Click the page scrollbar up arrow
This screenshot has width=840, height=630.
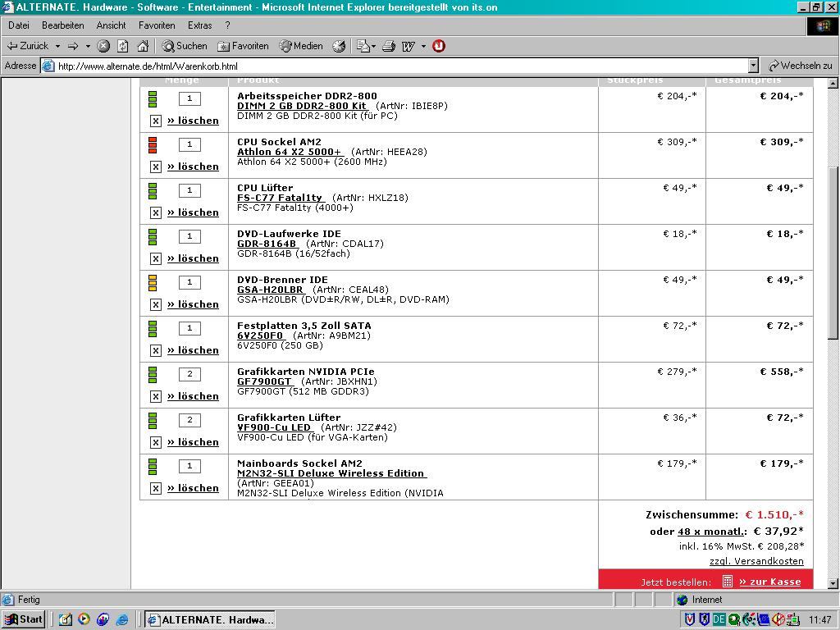833,84
